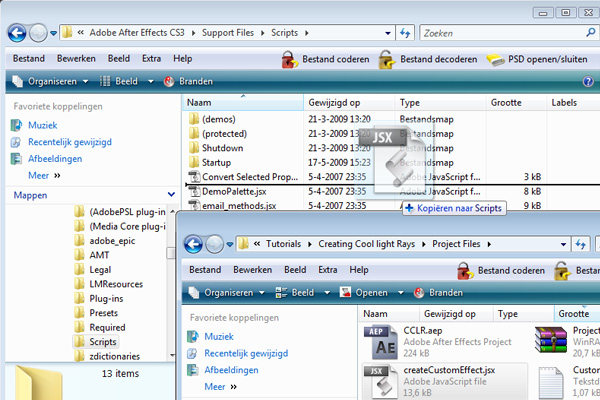Open Recentelijk gewijzigd in Scripts window

coord(70,142)
